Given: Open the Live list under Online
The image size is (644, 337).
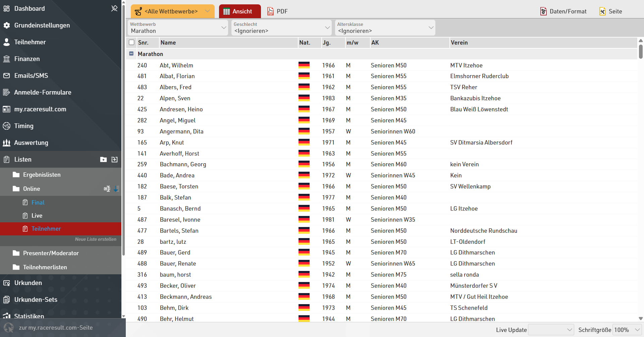Looking at the screenshot, I should coord(37,216).
